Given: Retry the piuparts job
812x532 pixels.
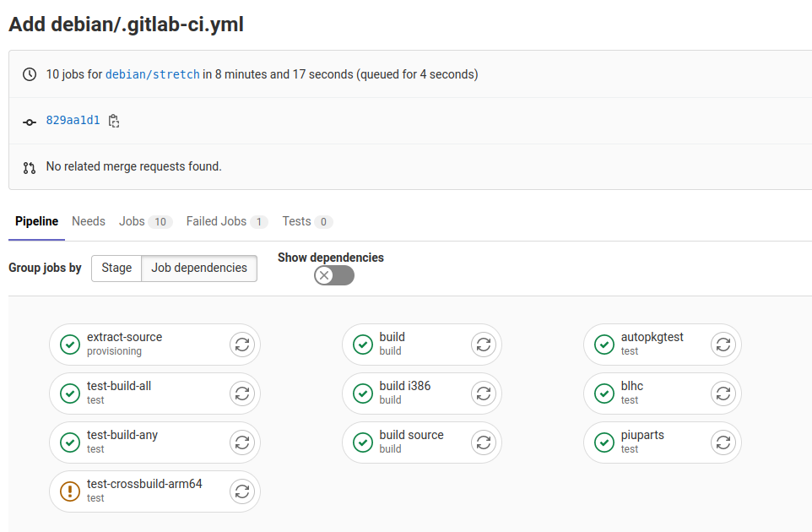Looking at the screenshot, I should 723,442.
